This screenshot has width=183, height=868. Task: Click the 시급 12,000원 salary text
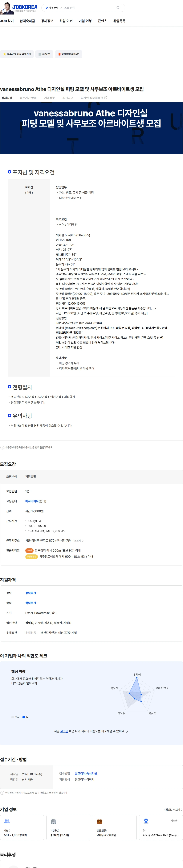click(34, 511)
